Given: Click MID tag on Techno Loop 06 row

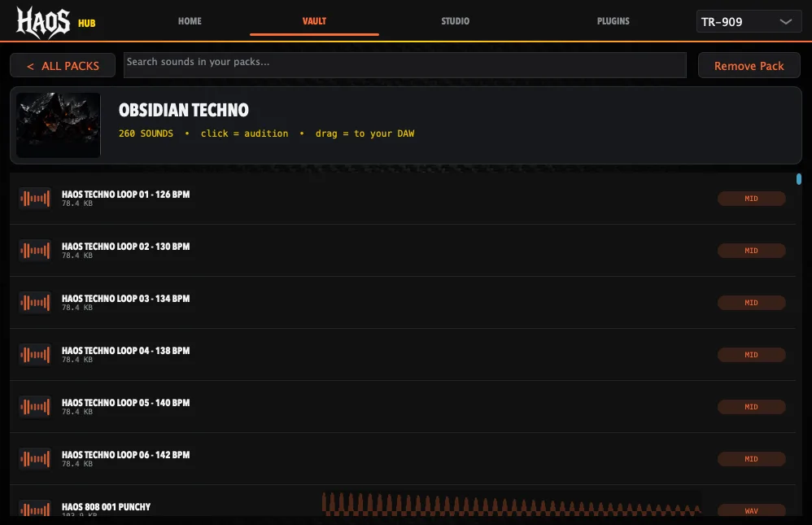Looking at the screenshot, I should click(x=752, y=458).
